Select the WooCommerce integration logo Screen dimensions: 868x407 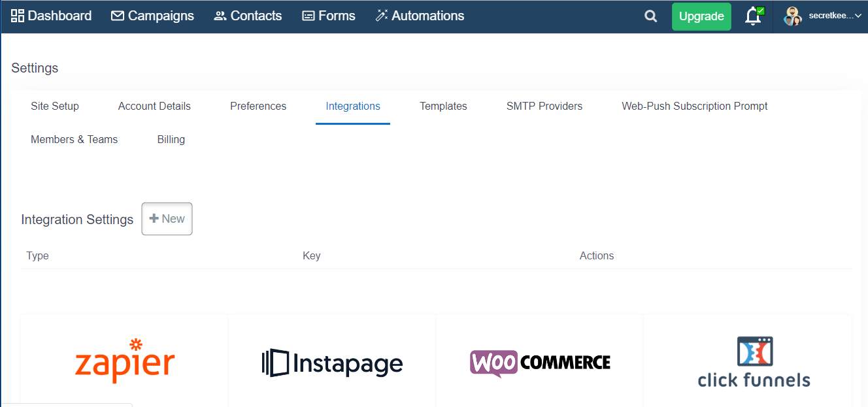(x=540, y=363)
